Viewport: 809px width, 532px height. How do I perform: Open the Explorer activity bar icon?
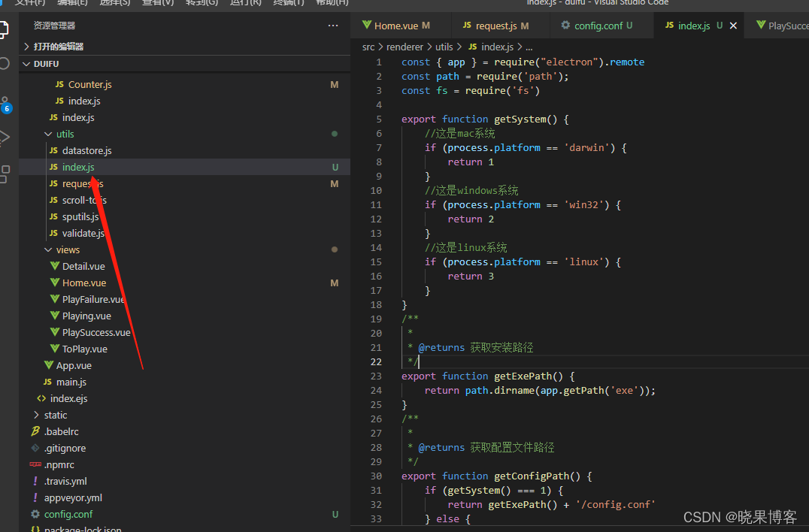(x=3, y=29)
